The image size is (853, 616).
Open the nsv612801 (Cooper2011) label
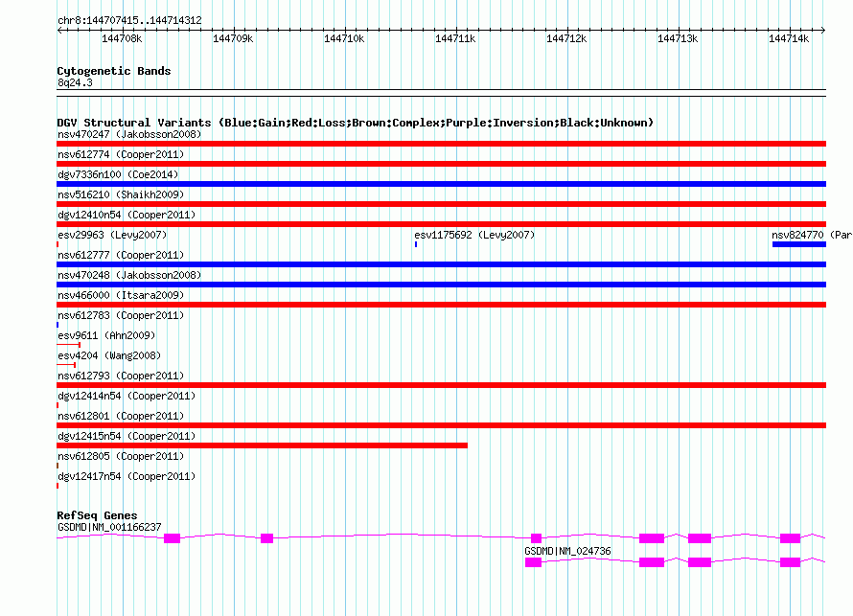click(121, 416)
